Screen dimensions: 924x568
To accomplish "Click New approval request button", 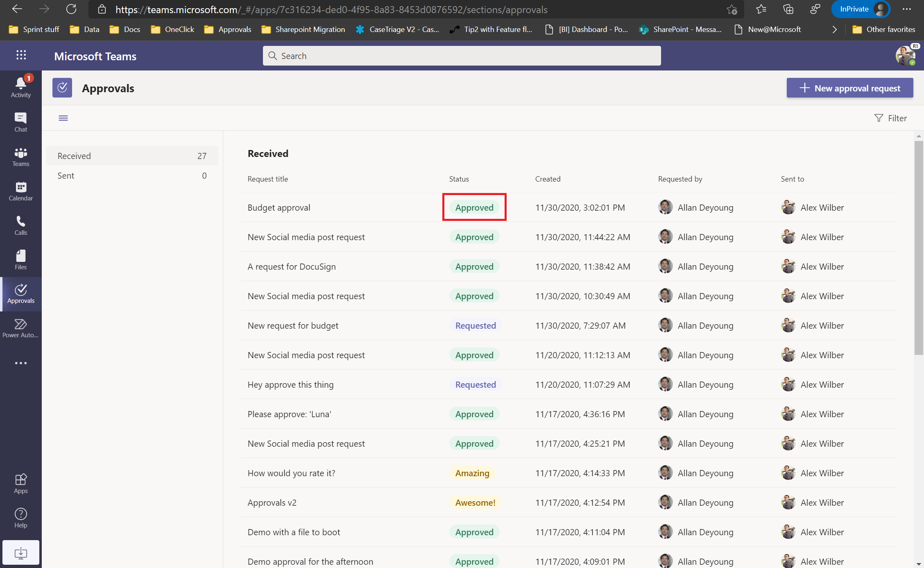I will pos(850,88).
